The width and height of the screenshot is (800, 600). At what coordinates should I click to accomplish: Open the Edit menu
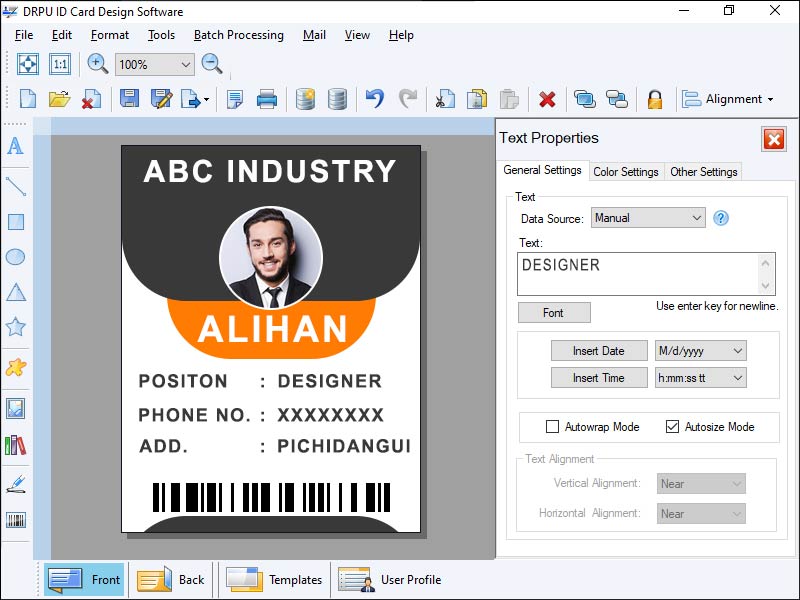pos(62,35)
